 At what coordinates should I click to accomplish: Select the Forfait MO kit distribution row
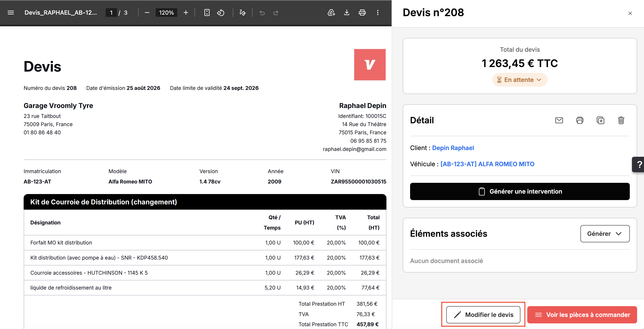(x=205, y=243)
